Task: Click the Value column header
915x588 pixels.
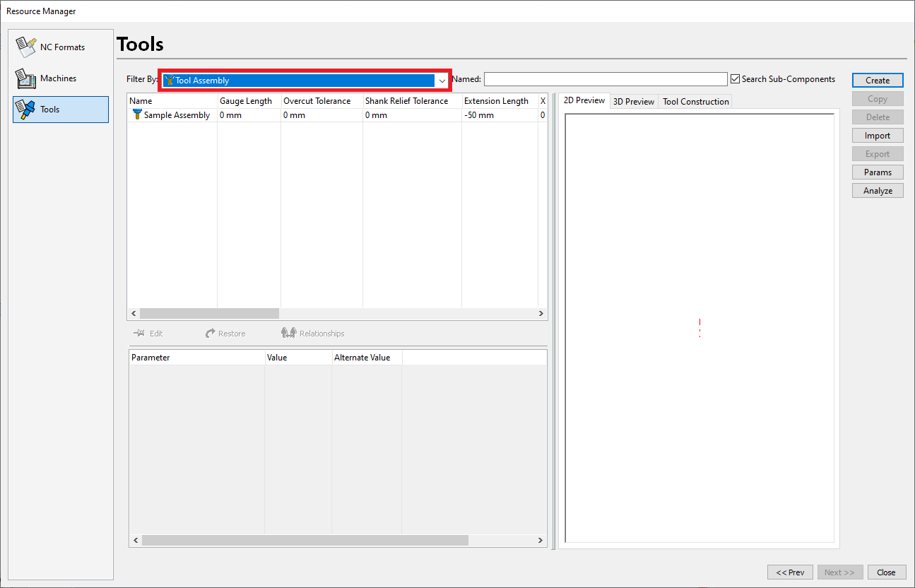Action: pyautogui.click(x=298, y=358)
